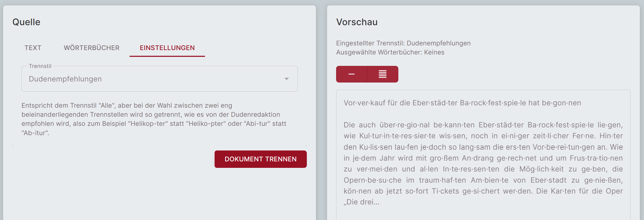Click the trailing text '„Die drei...' in preview
The width and height of the screenshot is (644, 220).
(x=362, y=202)
